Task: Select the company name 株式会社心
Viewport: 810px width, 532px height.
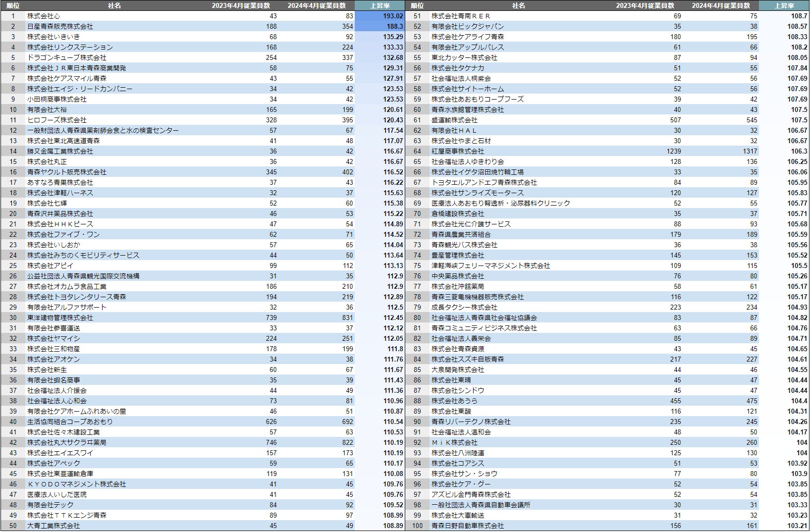Action: tap(44, 16)
